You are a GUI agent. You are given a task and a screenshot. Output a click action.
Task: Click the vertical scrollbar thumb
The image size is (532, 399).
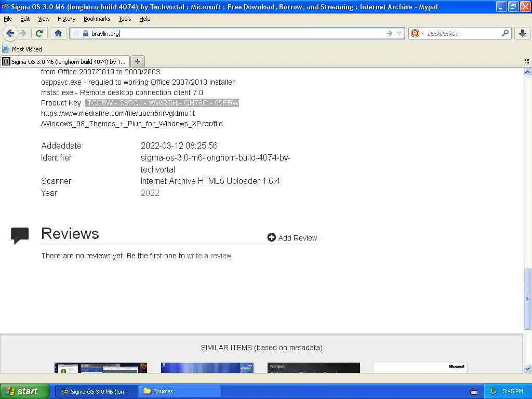[x=527, y=299]
